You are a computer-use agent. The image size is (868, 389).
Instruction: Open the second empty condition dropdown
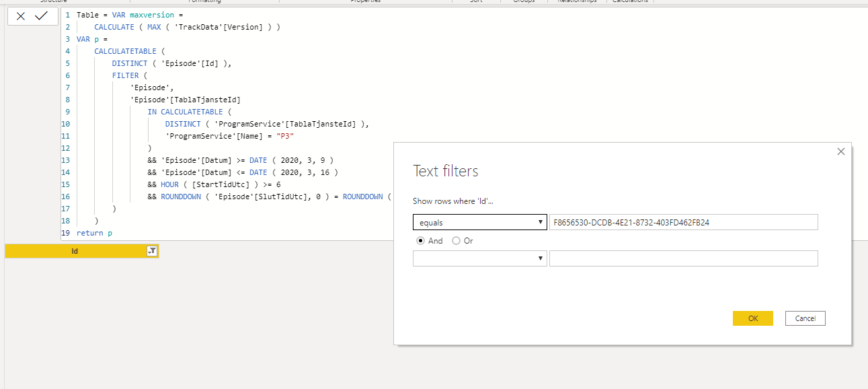click(x=480, y=258)
